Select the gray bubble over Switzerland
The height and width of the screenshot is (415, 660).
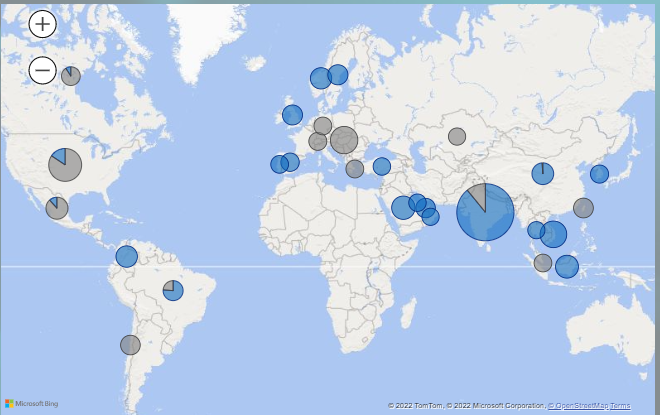coord(318,141)
